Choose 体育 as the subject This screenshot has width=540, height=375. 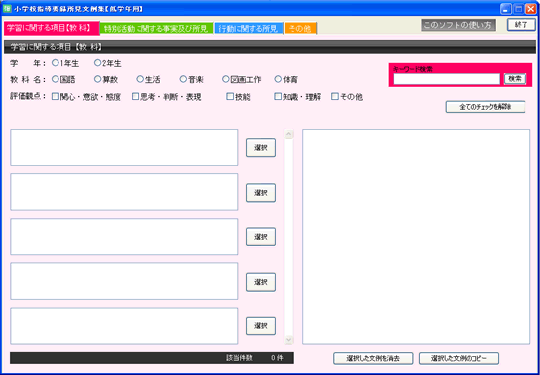pos(278,79)
